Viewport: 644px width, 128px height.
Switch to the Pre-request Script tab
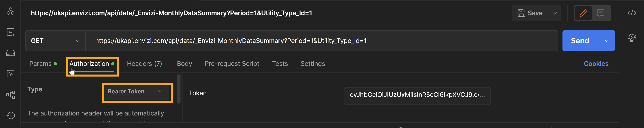pyautogui.click(x=232, y=64)
